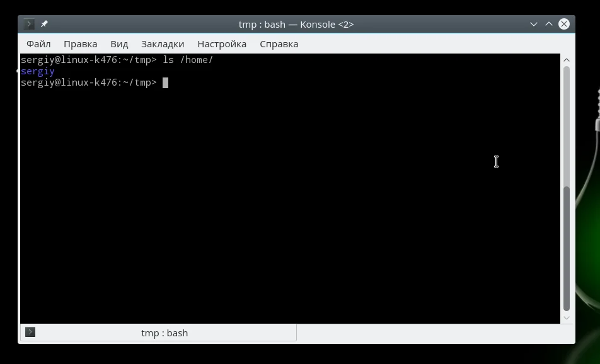Click the first 'sergiy@linux-k476:~/tmp>' prompt

89,60
